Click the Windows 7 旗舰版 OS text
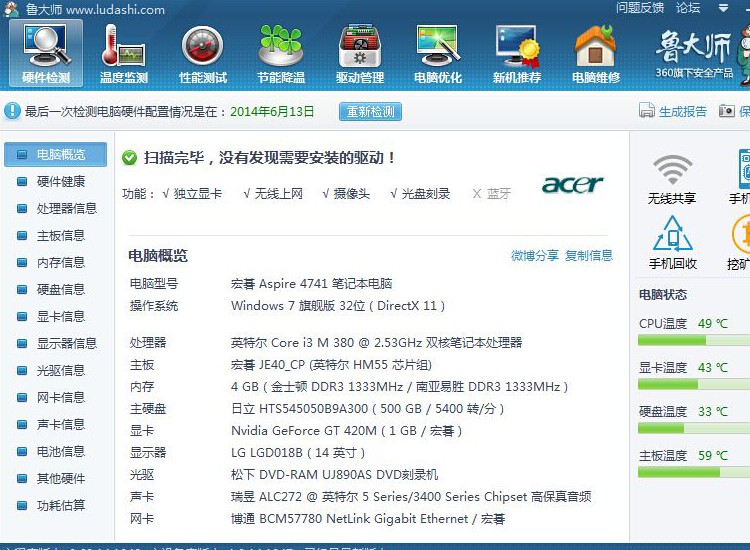 click(338, 306)
